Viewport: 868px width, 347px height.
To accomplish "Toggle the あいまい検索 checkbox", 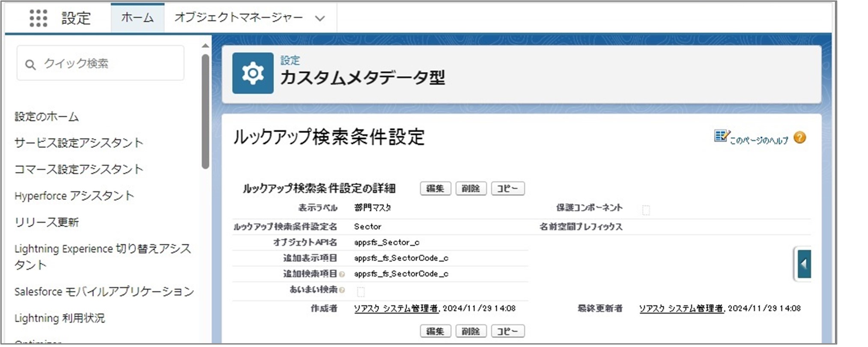I will click(361, 292).
